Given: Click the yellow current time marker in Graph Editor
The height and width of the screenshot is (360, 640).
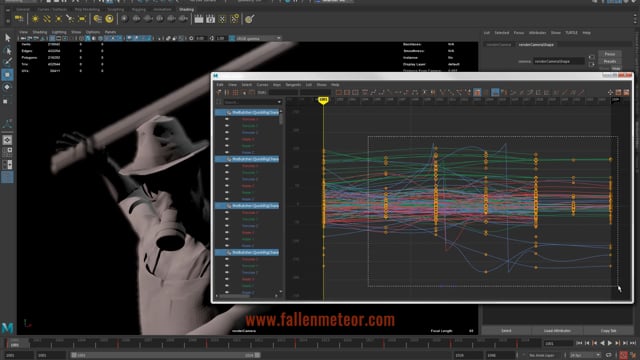Looking at the screenshot, I should point(323,100).
